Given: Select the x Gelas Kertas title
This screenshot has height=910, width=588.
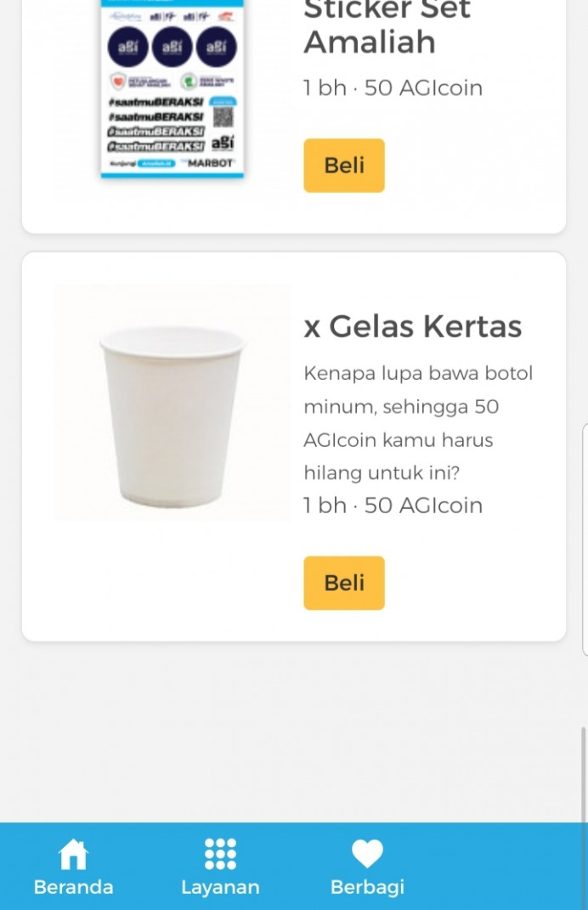Looking at the screenshot, I should pos(412,325).
